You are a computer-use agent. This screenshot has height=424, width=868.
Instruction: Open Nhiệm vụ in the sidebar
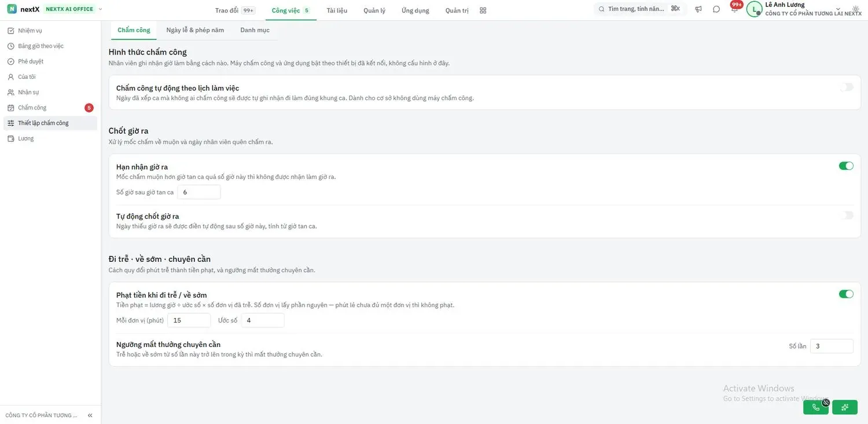click(50, 31)
